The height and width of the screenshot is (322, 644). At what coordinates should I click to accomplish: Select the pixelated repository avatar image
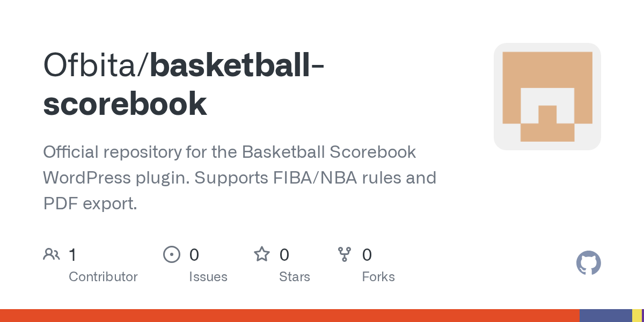coord(547,97)
